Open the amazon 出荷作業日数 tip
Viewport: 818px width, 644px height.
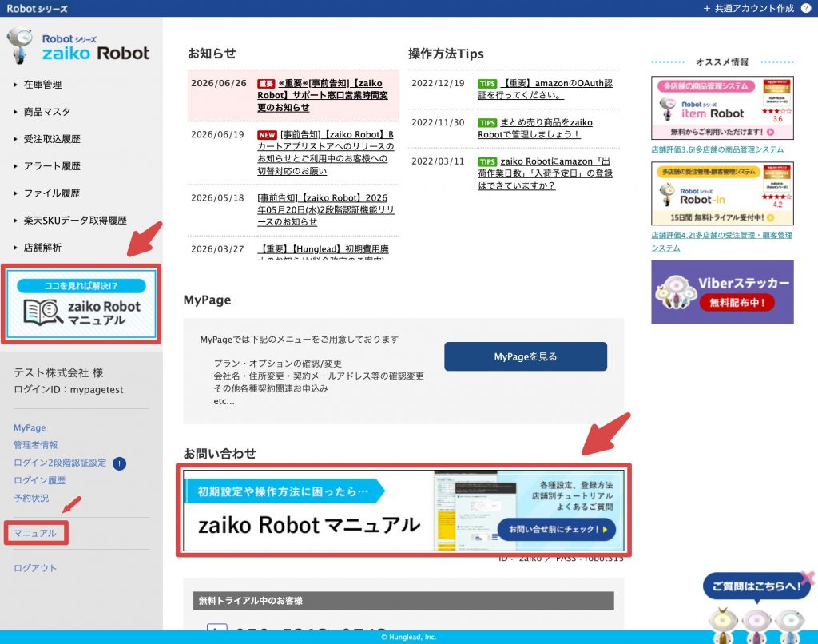point(545,173)
